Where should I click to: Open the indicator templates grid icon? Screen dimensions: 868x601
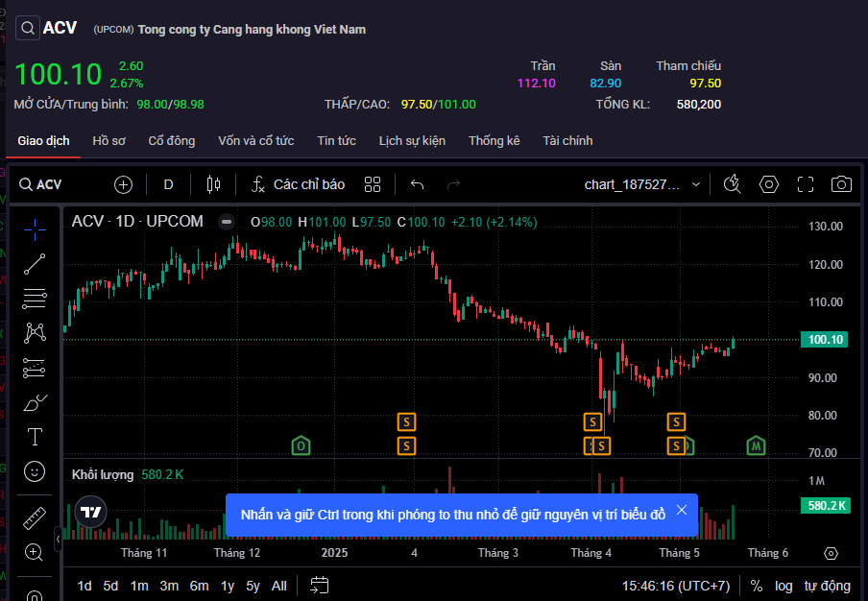(373, 184)
